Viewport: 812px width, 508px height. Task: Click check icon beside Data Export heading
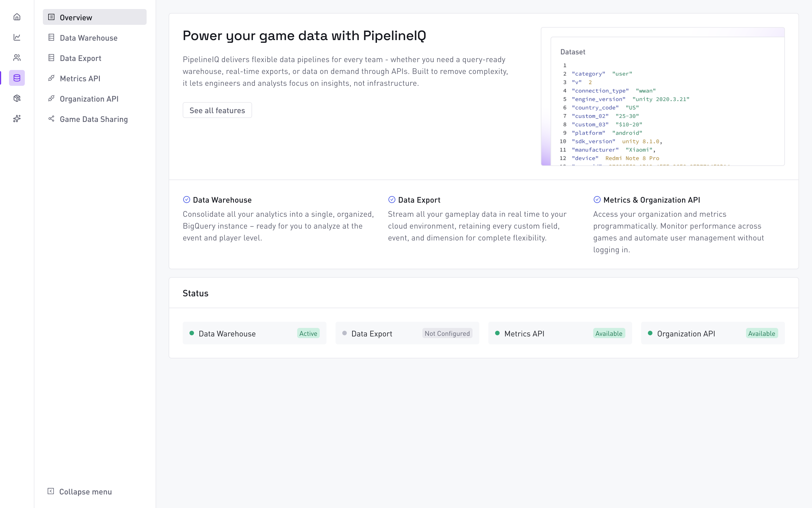pyautogui.click(x=392, y=200)
